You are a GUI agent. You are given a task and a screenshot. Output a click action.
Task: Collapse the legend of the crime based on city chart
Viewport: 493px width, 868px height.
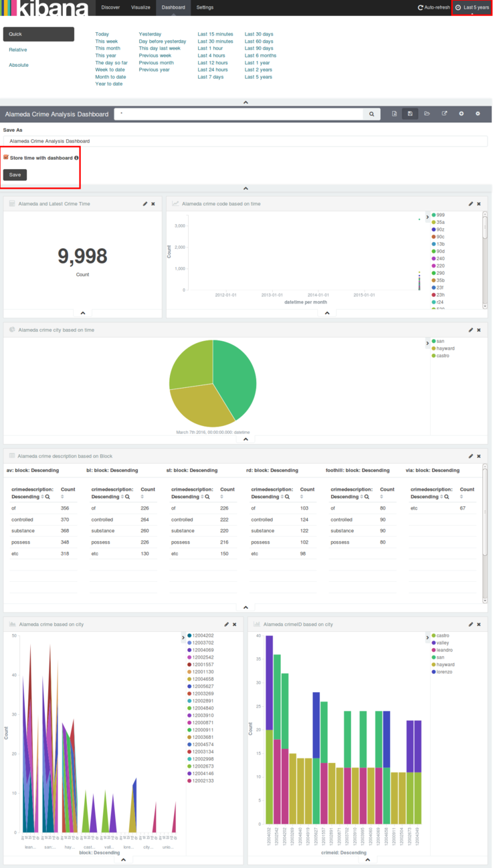(183, 637)
